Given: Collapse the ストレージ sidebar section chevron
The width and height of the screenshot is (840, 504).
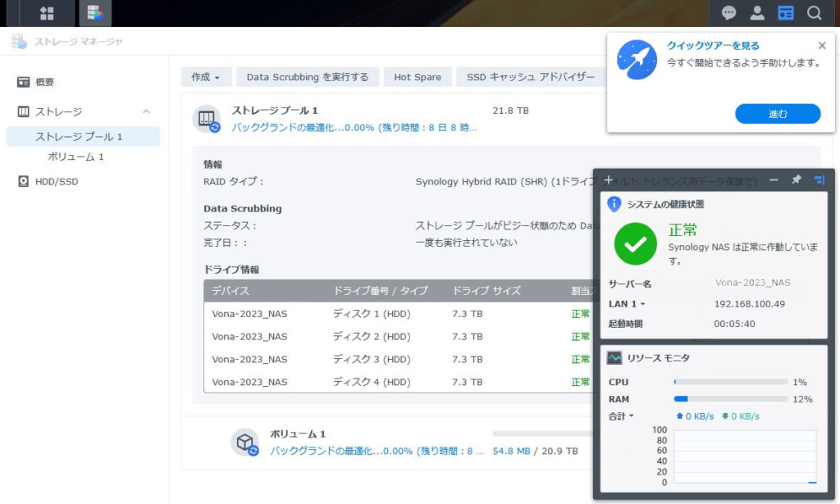Looking at the screenshot, I should (146, 111).
